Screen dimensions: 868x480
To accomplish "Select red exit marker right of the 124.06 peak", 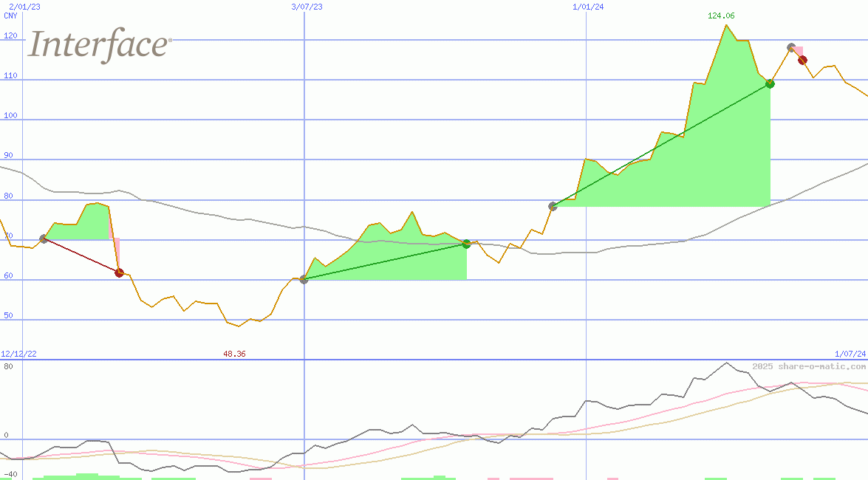I will [x=802, y=60].
